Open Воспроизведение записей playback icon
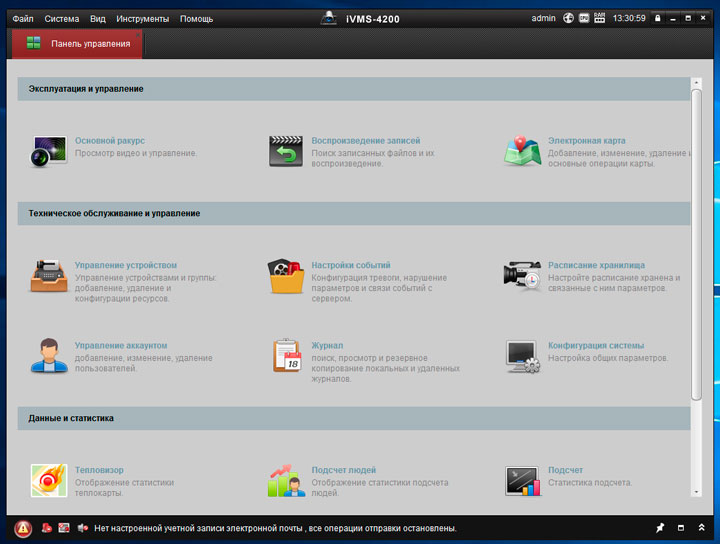 coord(285,151)
